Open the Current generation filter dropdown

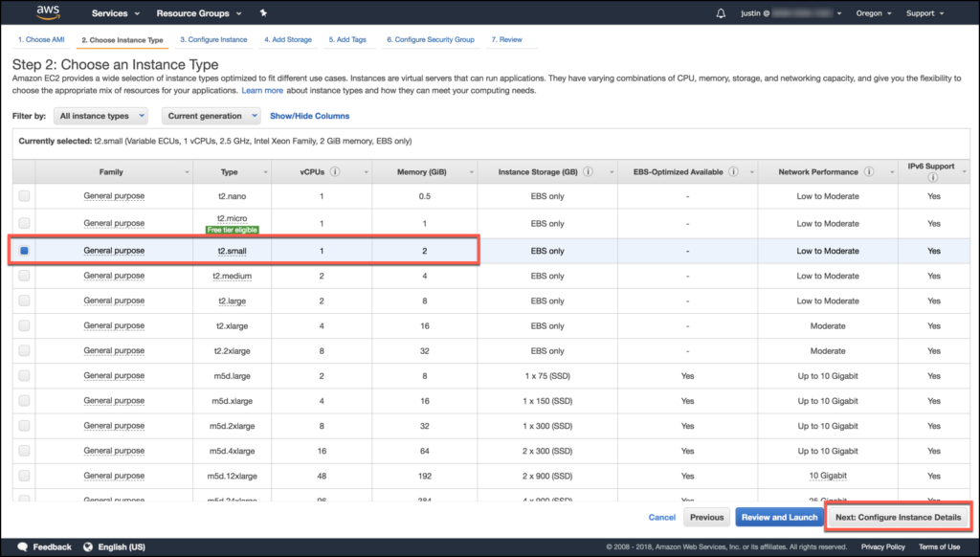(x=212, y=116)
